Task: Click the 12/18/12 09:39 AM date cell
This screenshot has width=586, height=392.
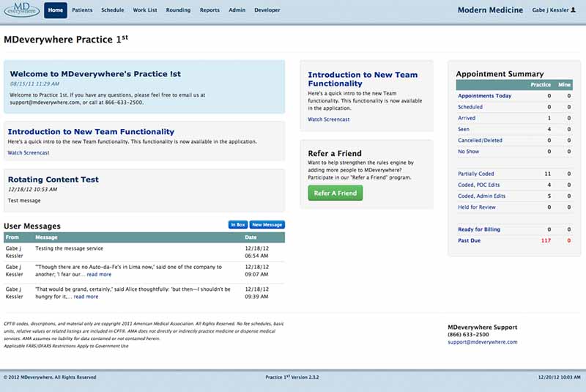Action: pos(257,293)
